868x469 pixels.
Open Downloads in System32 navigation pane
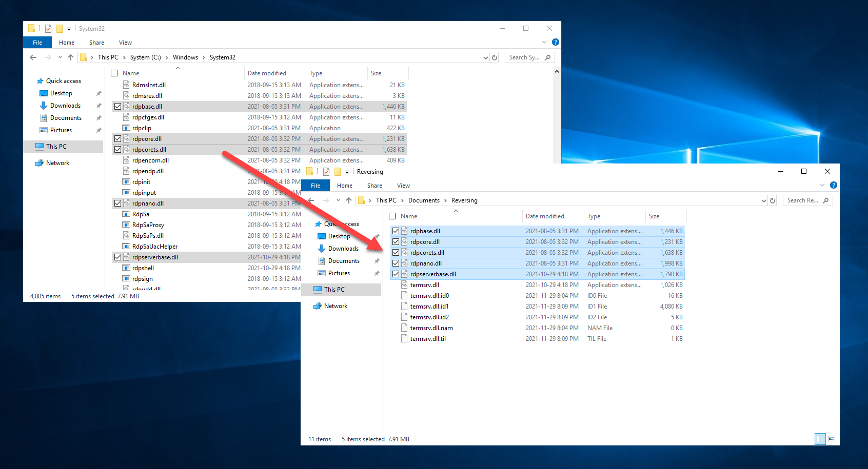65,106
